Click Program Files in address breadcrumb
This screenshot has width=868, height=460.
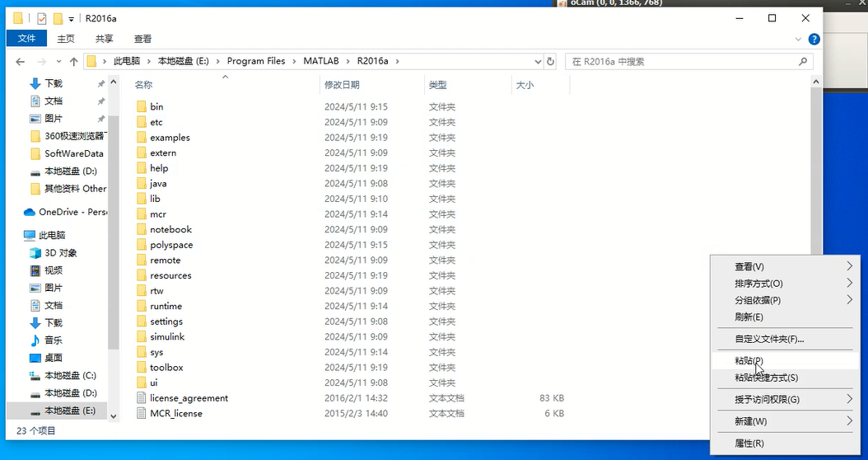[x=256, y=61]
